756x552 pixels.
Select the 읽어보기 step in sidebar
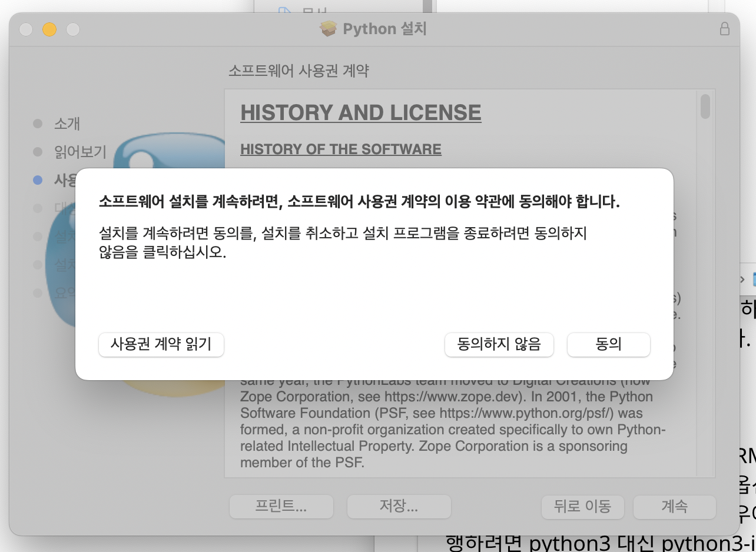(80, 152)
